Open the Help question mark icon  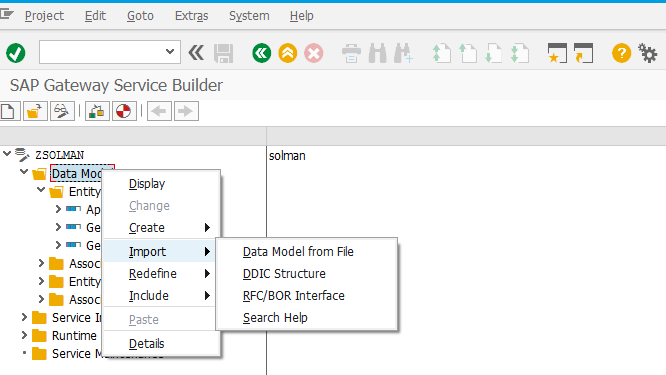[621, 53]
